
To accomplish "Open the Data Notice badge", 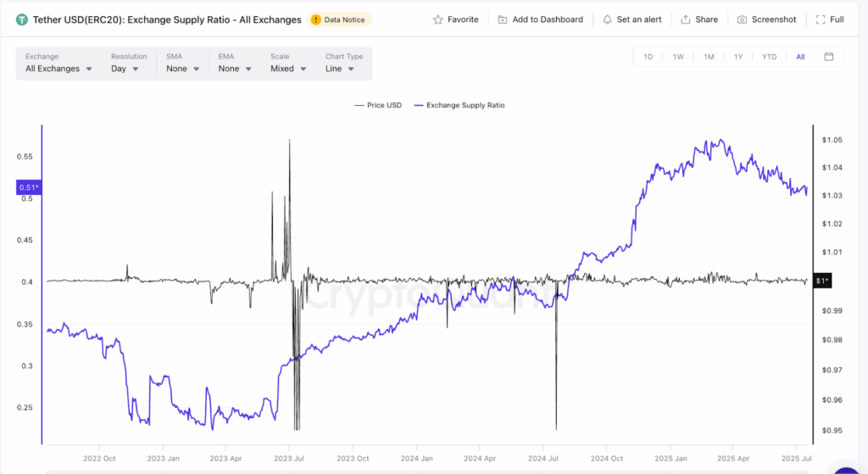I will click(339, 20).
